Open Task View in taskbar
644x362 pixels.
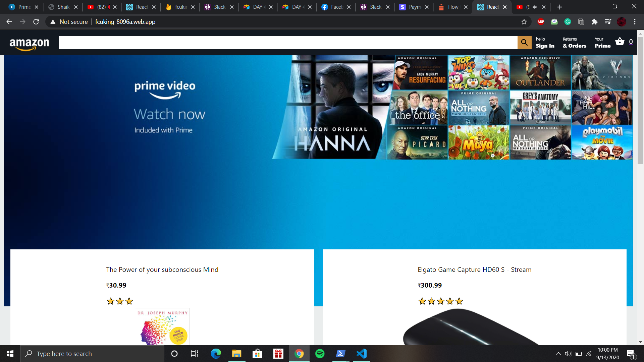coord(195,354)
